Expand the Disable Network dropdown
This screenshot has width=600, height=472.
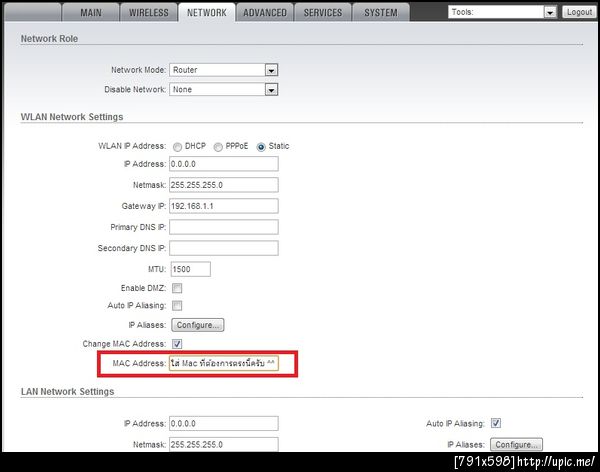click(223, 90)
